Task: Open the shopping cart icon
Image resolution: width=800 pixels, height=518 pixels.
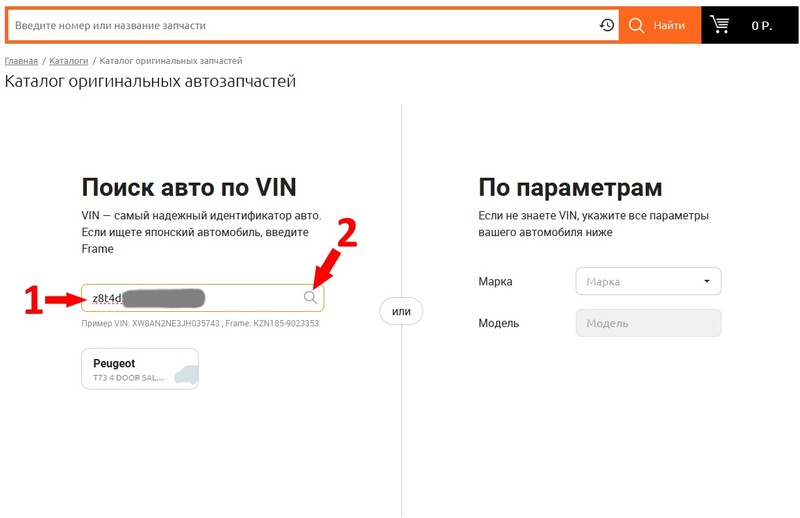Action: (720, 24)
